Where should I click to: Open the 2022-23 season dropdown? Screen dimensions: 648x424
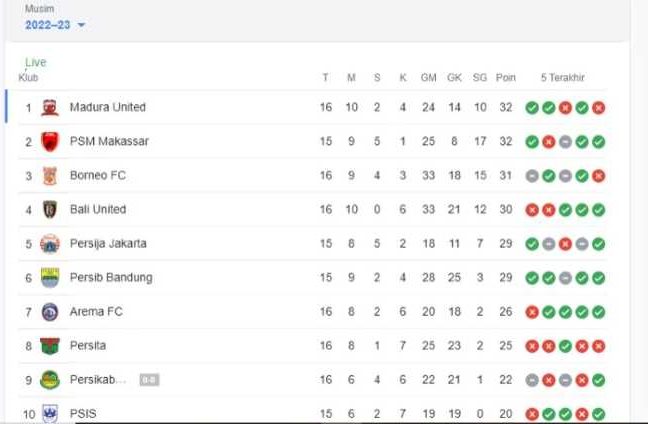pyautogui.click(x=55, y=25)
